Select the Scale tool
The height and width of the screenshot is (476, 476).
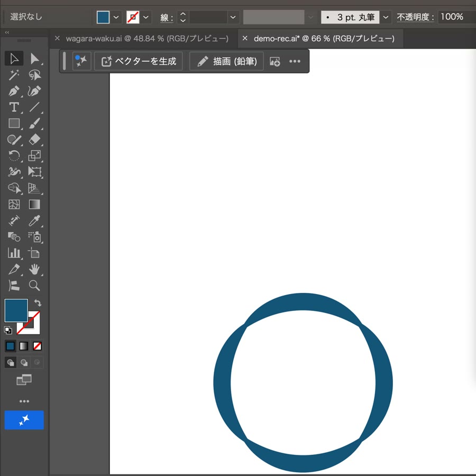click(x=34, y=155)
